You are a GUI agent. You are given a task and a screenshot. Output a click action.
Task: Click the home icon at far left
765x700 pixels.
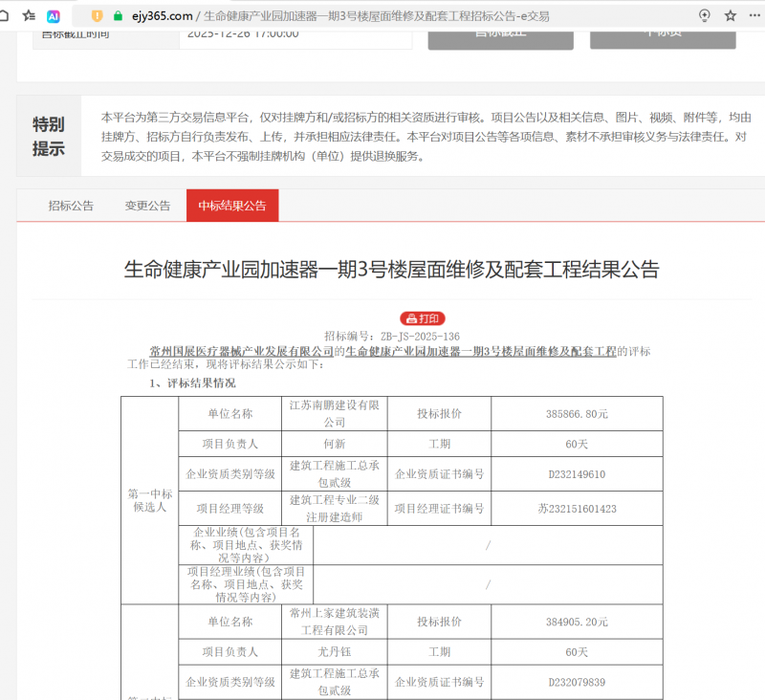tap(5, 16)
